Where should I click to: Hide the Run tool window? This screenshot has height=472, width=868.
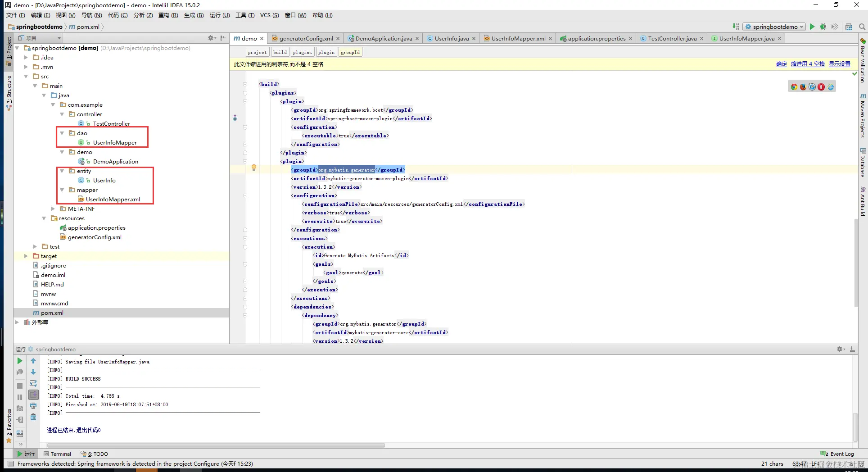(852, 349)
